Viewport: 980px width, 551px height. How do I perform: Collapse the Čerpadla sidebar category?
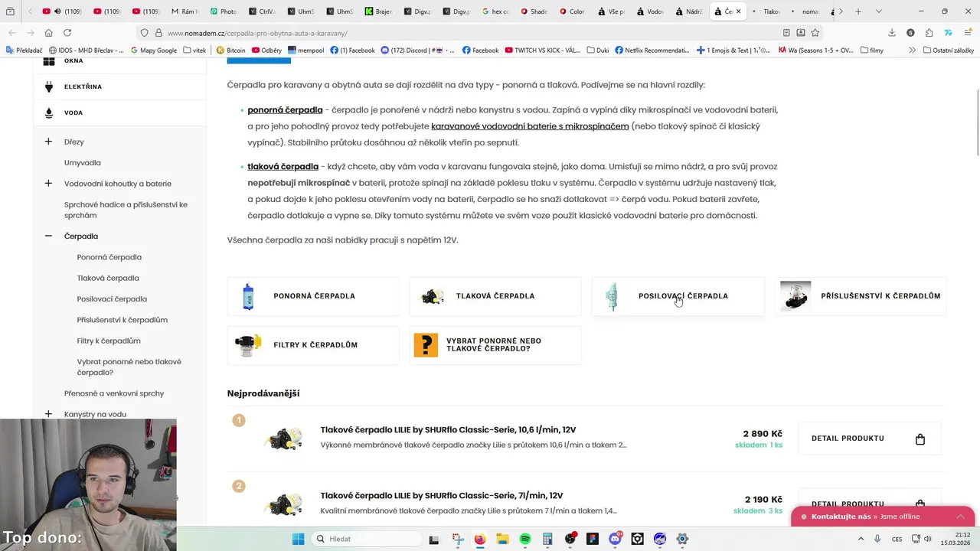coord(48,236)
